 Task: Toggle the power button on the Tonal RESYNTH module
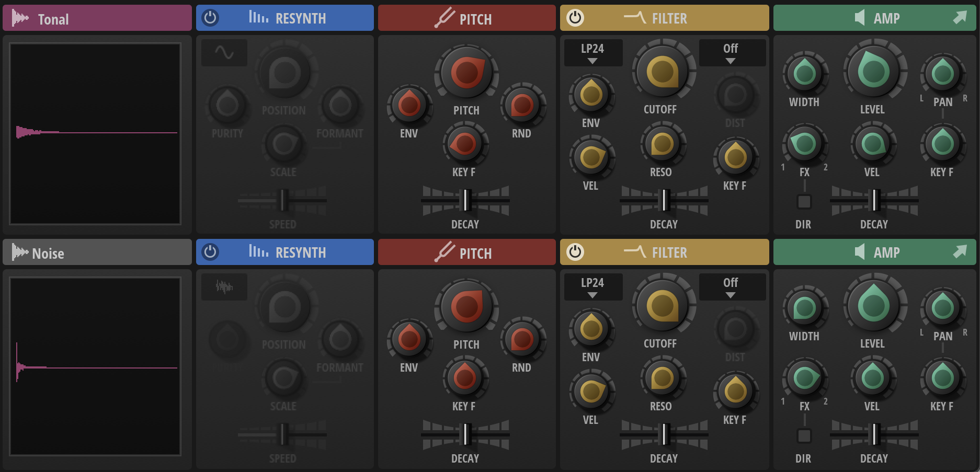211,18
